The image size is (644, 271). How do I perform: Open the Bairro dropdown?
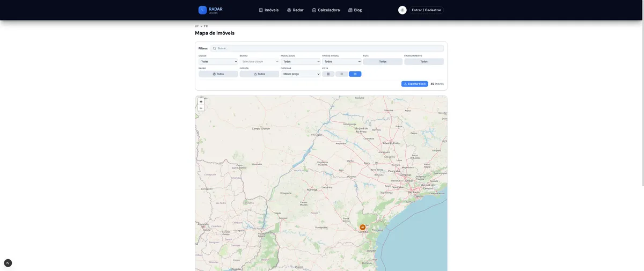coord(259,62)
